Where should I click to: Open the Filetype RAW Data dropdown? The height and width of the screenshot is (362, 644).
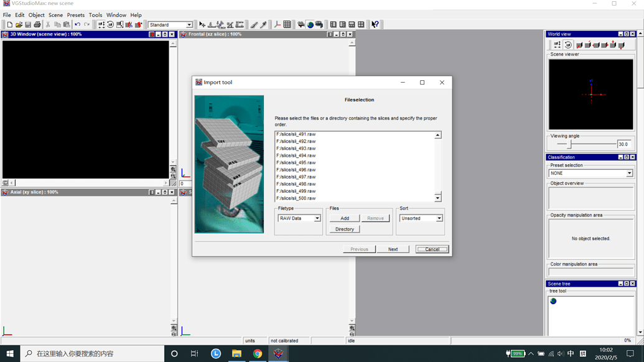click(317, 218)
